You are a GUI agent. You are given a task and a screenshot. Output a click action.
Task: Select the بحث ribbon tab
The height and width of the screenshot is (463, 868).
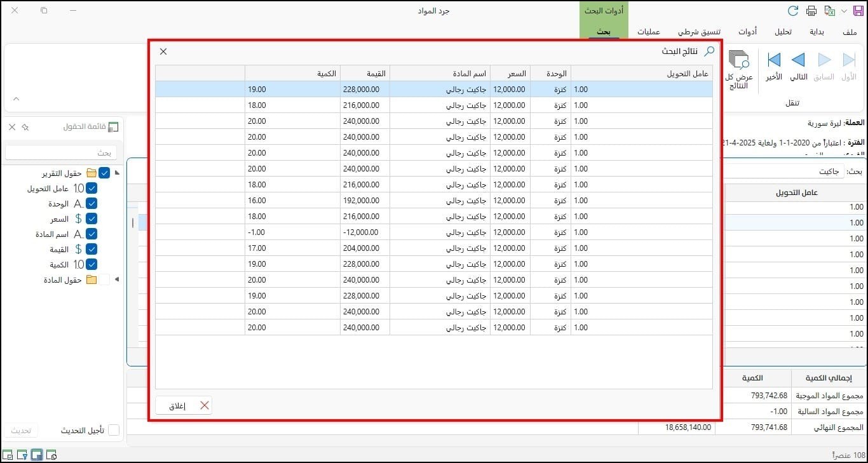(604, 32)
